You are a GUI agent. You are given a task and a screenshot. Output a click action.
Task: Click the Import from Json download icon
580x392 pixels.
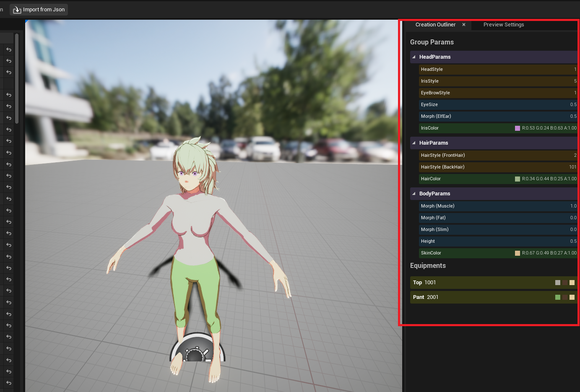pos(16,9)
